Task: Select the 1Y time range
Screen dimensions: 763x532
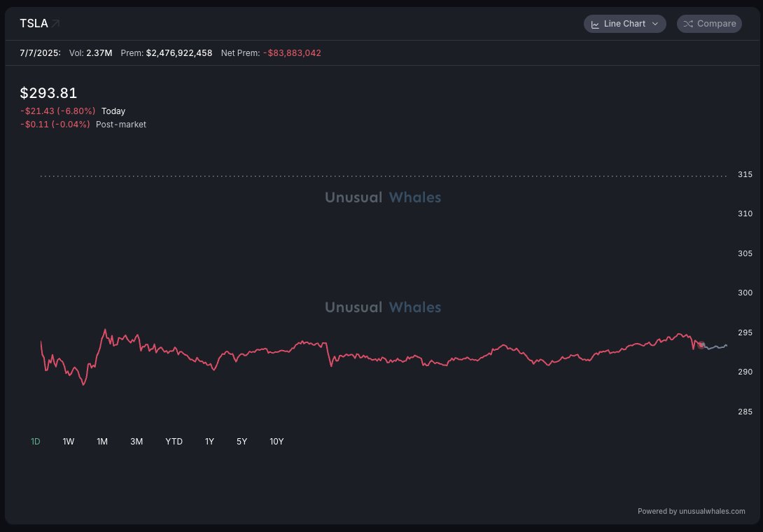Action: (x=209, y=442)
